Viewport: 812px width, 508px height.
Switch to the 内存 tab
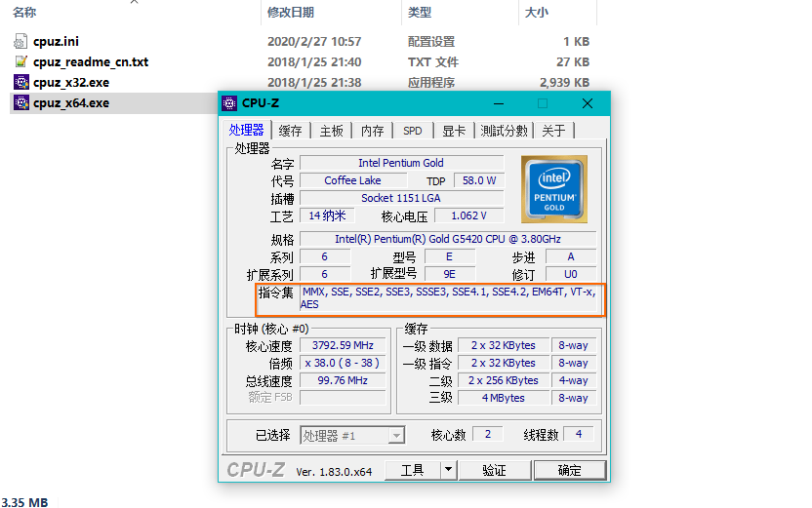[372, 131]
